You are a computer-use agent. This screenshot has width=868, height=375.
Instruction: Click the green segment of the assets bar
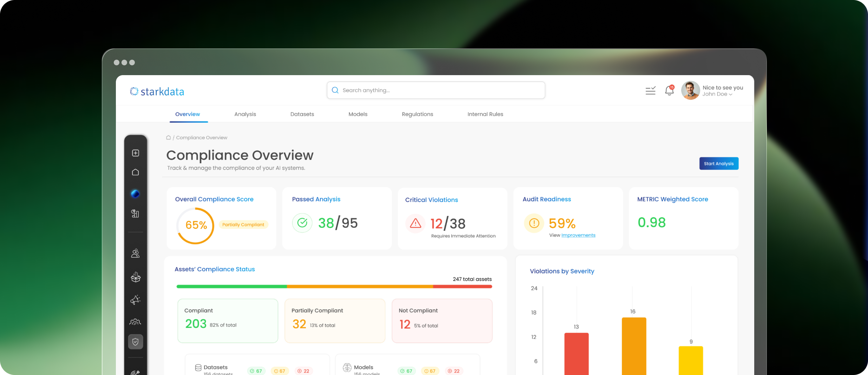(x=232, y=287)
